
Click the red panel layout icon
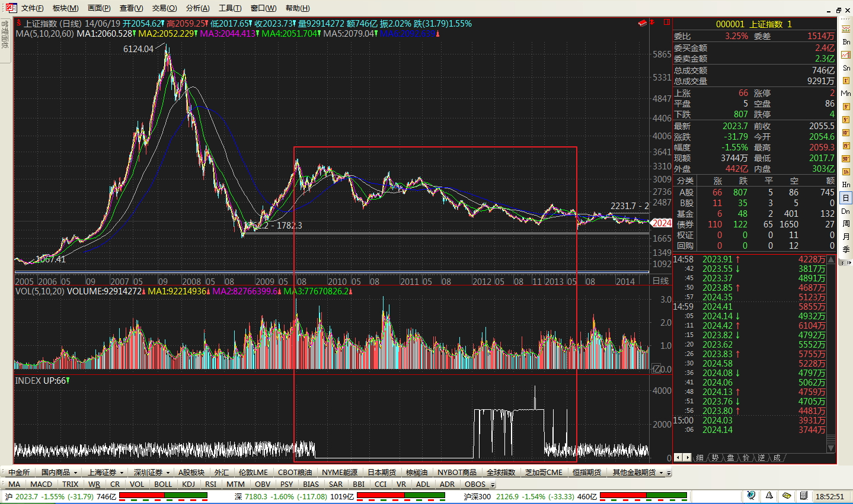[x=666, y=23]
